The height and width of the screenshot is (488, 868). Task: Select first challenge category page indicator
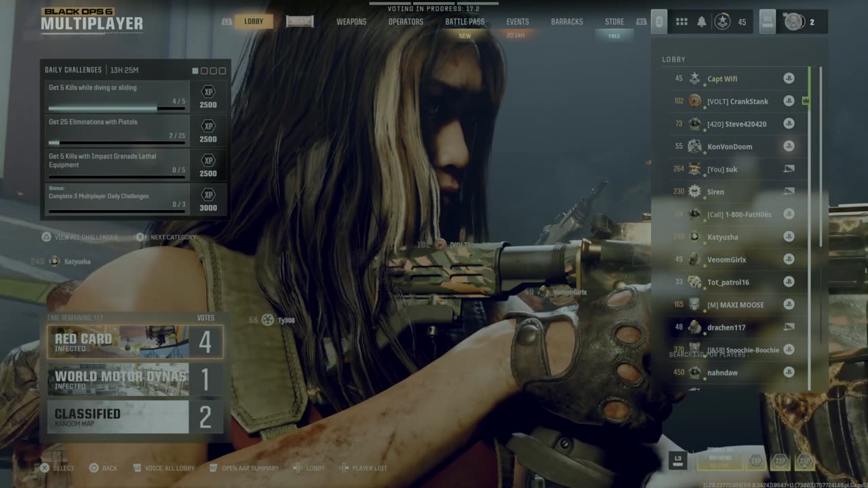click(x=195, y=70)
